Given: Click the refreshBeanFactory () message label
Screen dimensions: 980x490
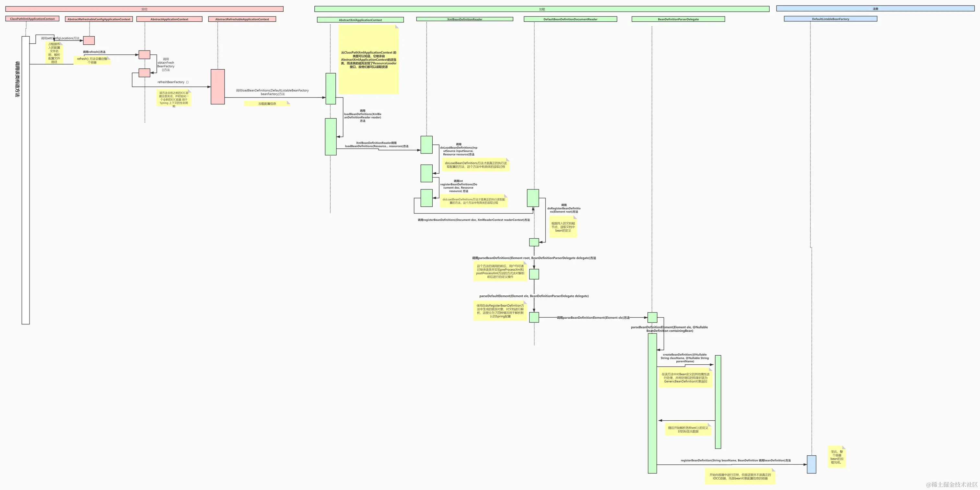Looking at the screenshot, I should click(x=173, y=82).
